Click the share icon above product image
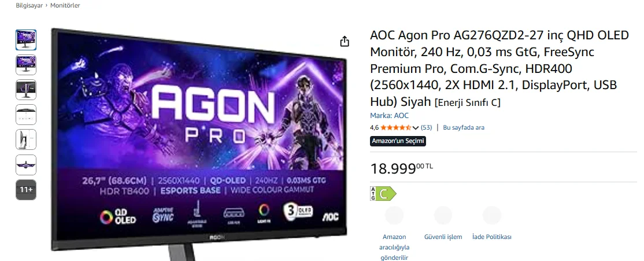This screenshot has height=261, width=644. [x=345, y=41]
